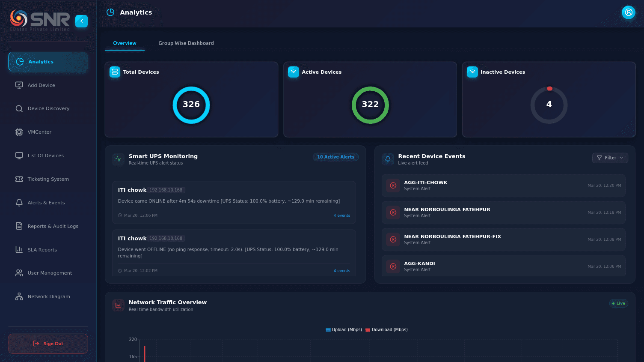Open the Ticketing System page
This screenshot has height=362, width=644.
[48, 179]
